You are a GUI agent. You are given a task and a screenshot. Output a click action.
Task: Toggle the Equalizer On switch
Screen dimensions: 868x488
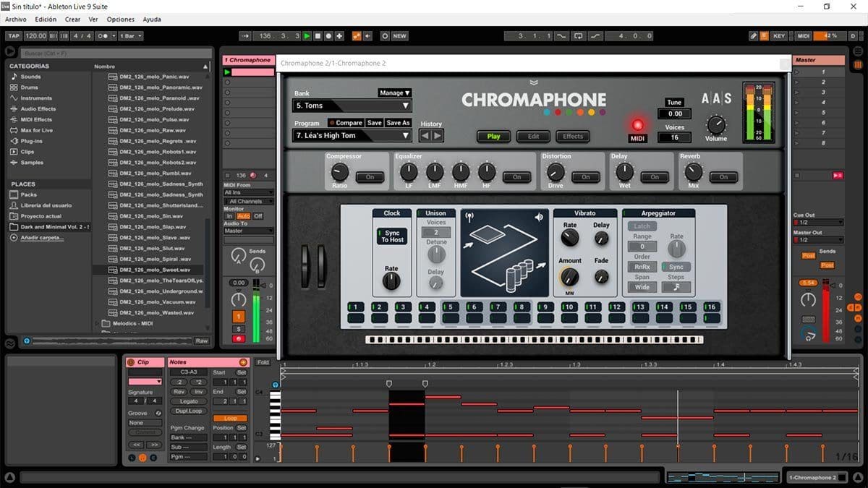coord(517,176)
